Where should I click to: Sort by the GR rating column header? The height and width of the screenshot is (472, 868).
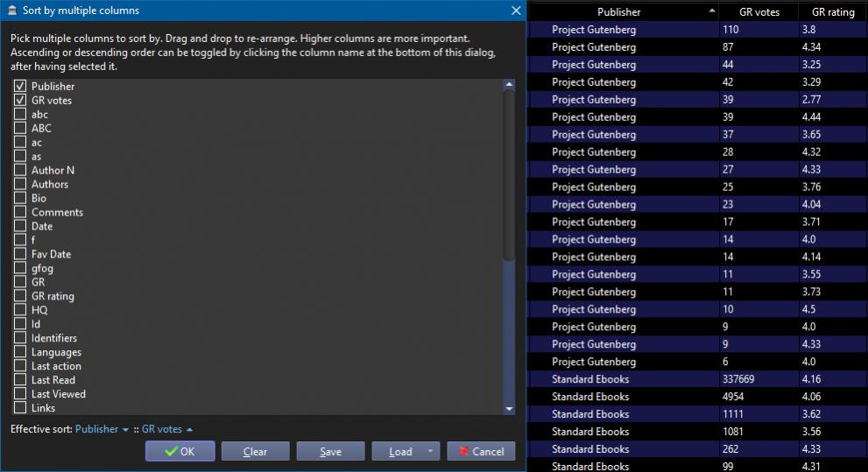pyautogui.click(x=833, y=11)
